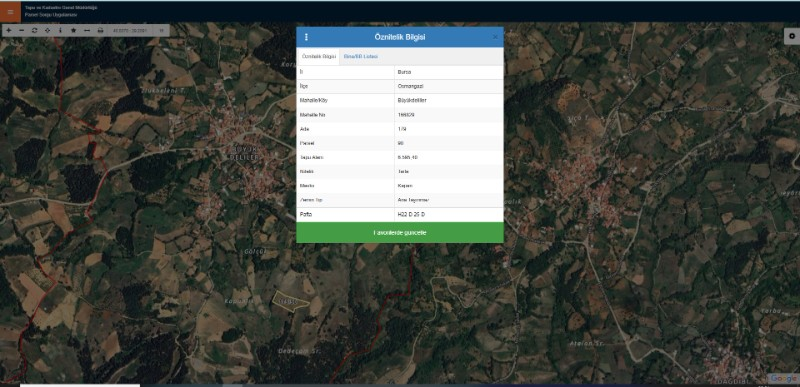Select the measure line tool
Screen dimensions: 800x387
(x=87, y=31)
